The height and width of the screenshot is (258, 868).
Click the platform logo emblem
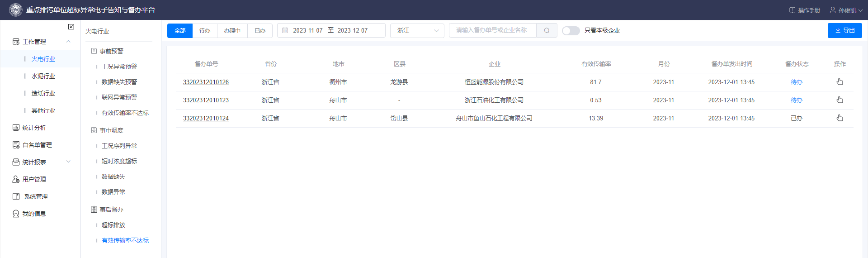[x=15, y=10]
